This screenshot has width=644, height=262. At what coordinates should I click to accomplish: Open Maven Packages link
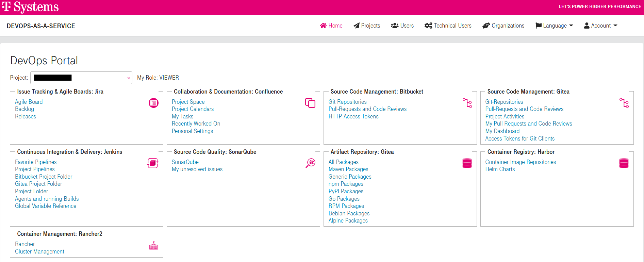coord(348,169)
